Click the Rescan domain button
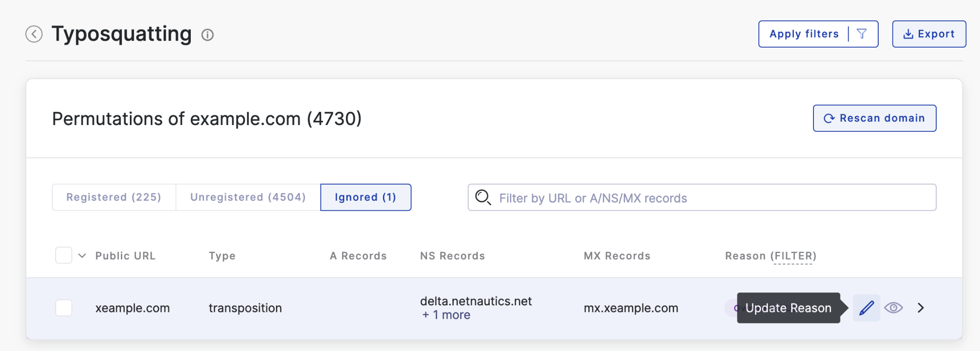980x351 pixels. click(x=874, y=118)
